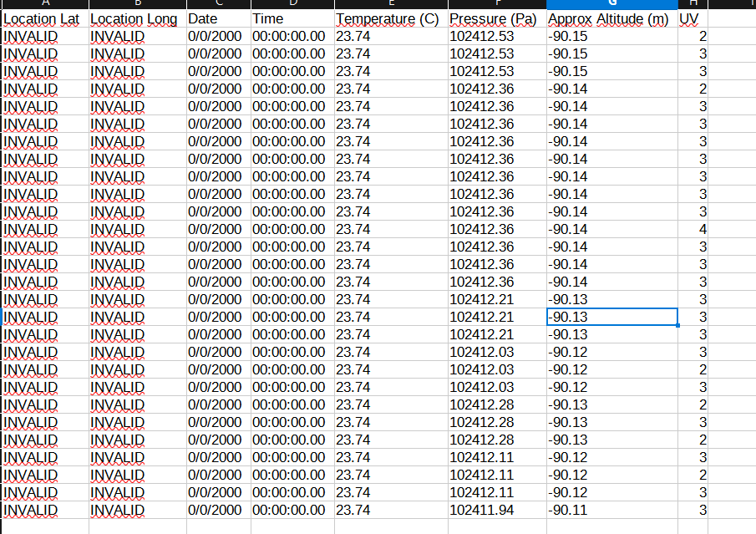Select altitude -90.15 in the row with UV 2
Viewport: 756px width, 534px height.
click(612, 36)
